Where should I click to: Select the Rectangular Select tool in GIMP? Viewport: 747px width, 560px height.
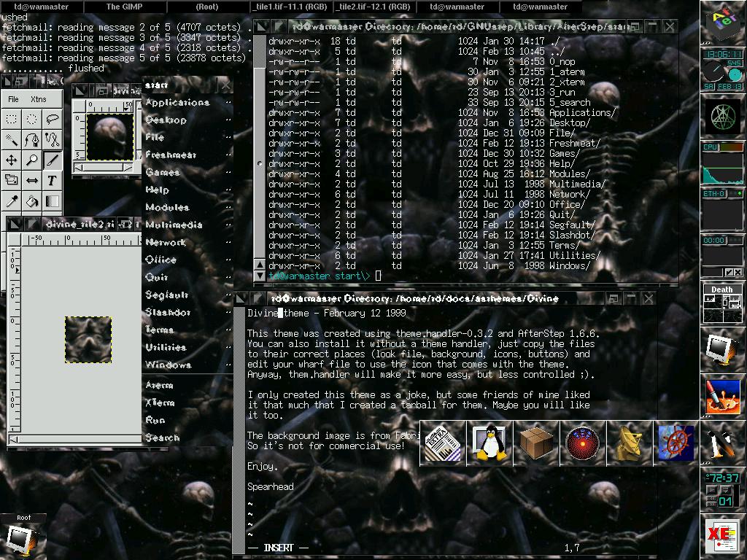pos(12,119)
